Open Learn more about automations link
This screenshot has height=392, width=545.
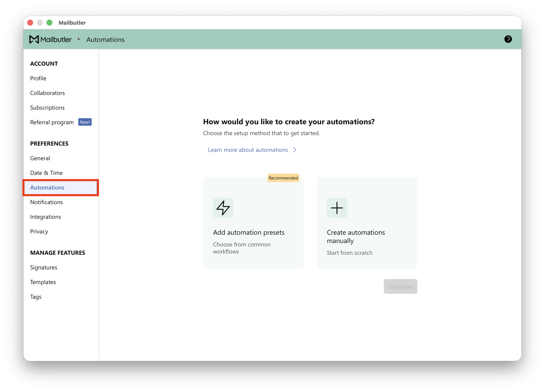[248, 150]
